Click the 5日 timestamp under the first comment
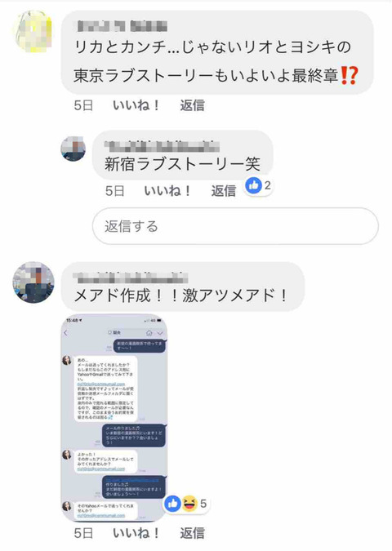Screen dimensions: 392x551 (x=83, y=105)
